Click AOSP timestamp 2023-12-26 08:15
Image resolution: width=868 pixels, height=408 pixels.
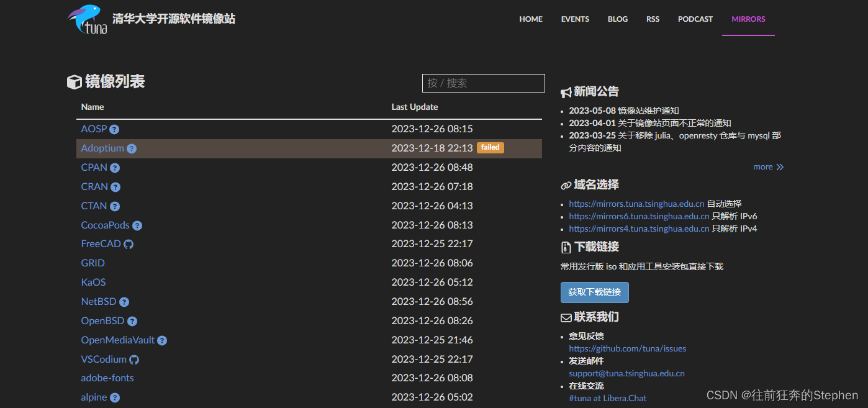(x=432, y=129)
